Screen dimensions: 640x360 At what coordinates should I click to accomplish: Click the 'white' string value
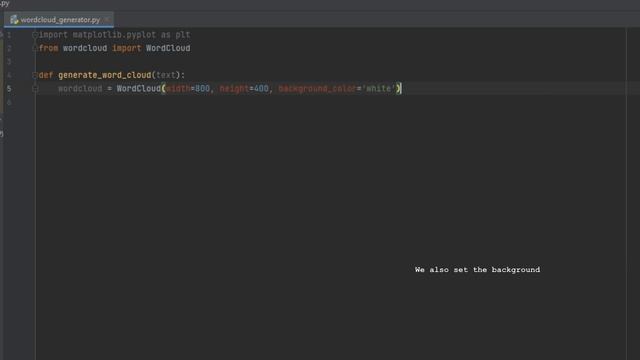(x=378, y=89)
